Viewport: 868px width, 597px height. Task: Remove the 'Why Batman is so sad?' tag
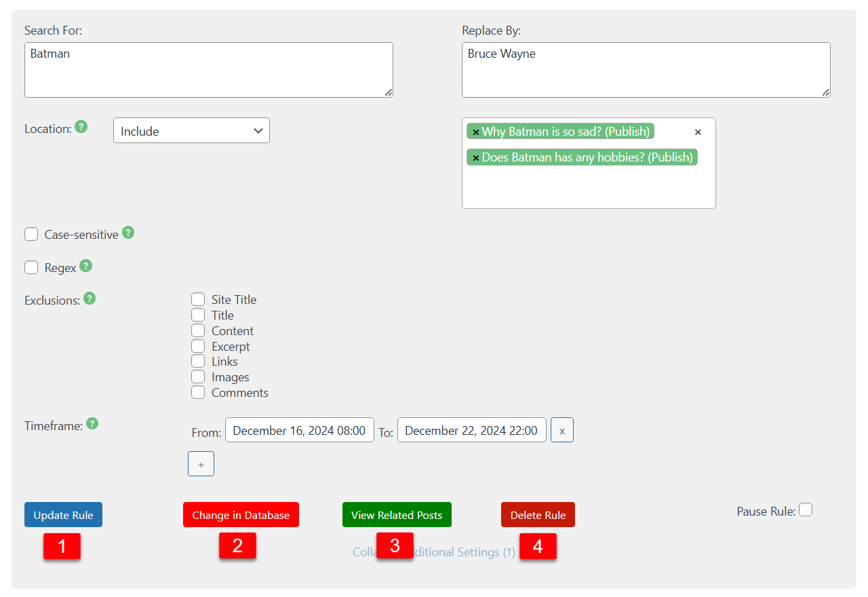pyautogui.click(x=475, y=132)
